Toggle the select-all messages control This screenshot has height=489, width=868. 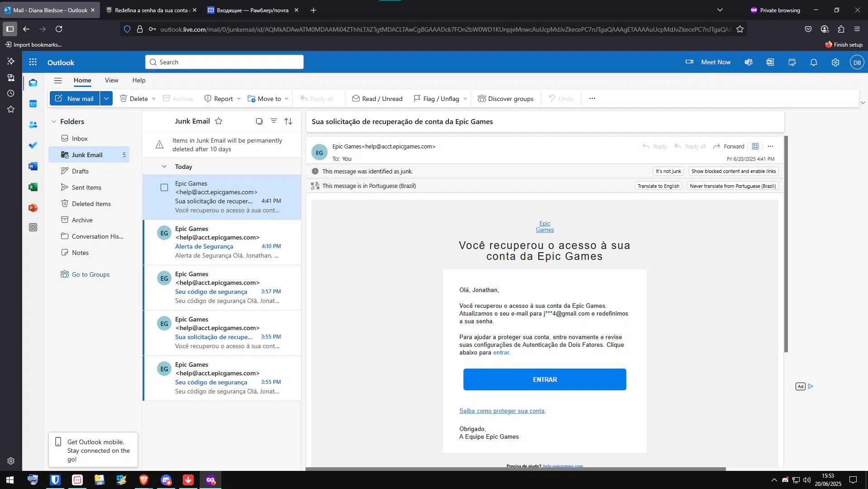click(259, 121)
